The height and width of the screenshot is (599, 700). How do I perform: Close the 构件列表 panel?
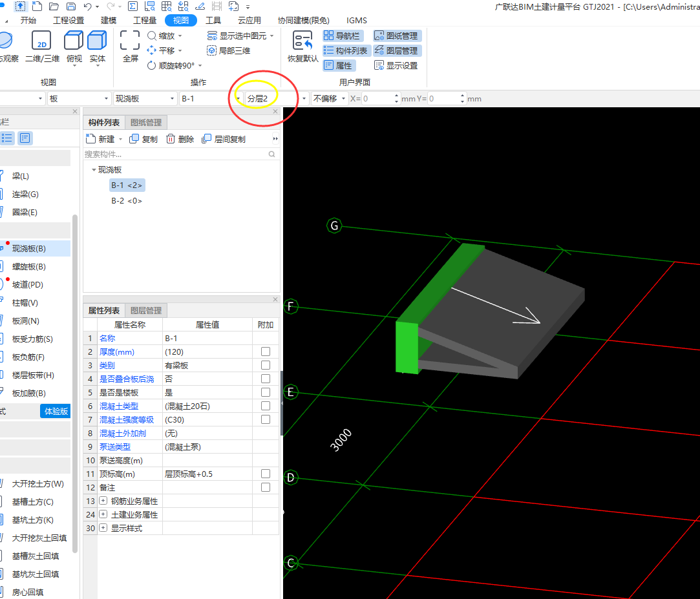275,112
